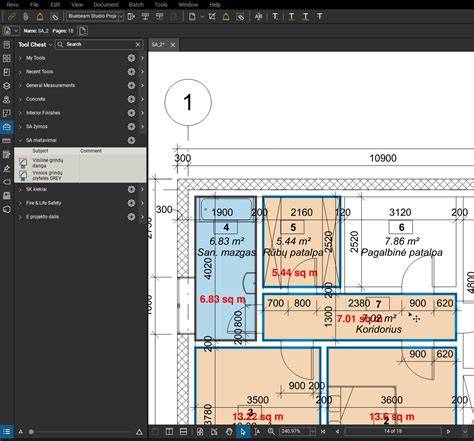Open the Layers panel icon in sidebar
The image size is (474, 441).
[7, 86]
